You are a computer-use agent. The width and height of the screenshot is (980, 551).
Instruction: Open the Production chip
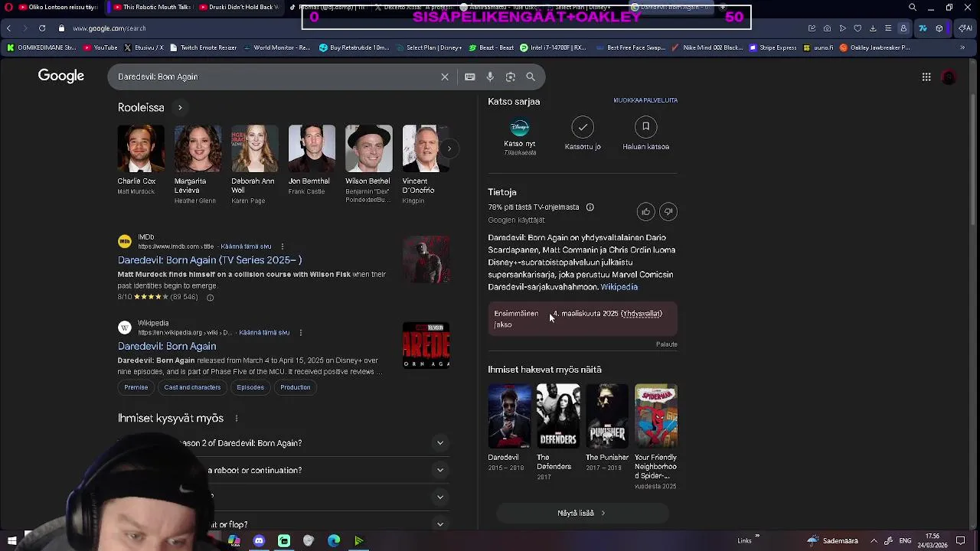tap(296, 387)
